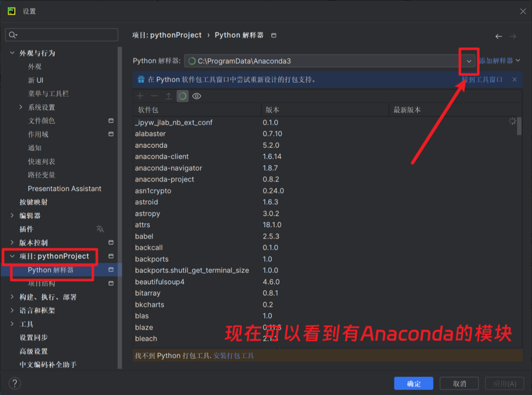Open the Presentation Assistant settings page

click(65, 188)
